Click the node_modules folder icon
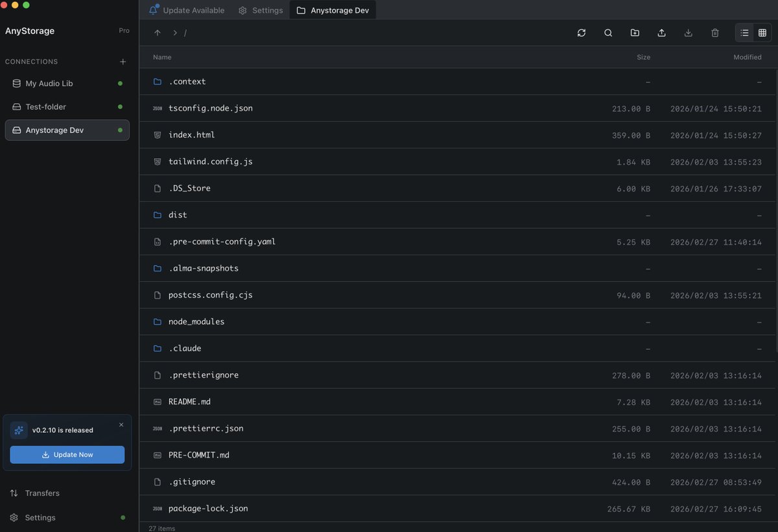The height and width of the screenshot is (532, 778). [x=157, y=321]
